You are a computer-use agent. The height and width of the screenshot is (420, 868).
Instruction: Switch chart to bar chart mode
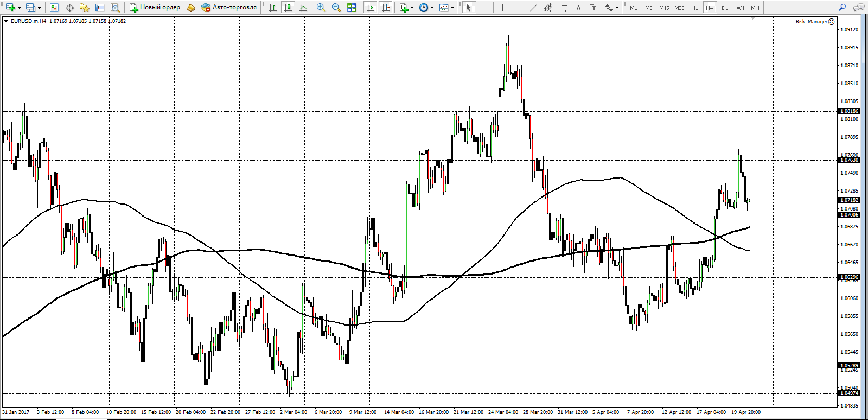pyautogui.click(x=273, y=8)
